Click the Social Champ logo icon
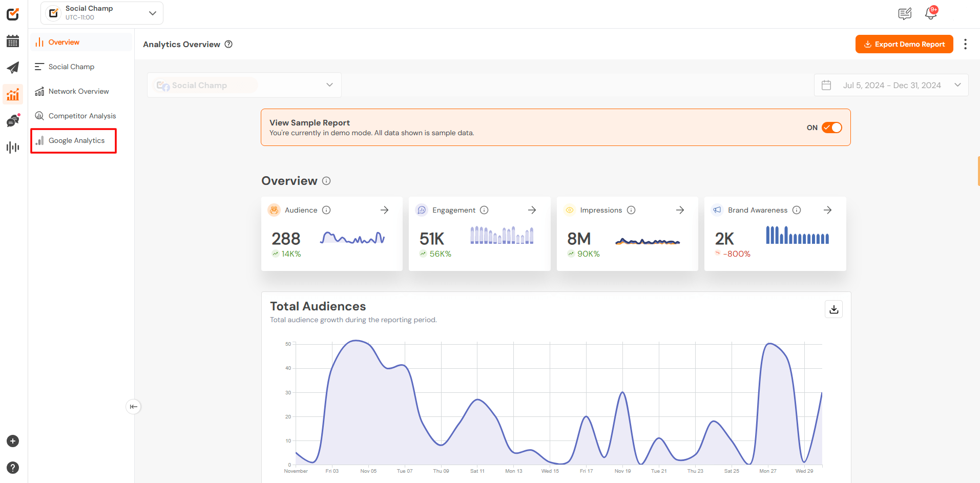The height and width of the screenshot is (483, 980). pos(13,14)
